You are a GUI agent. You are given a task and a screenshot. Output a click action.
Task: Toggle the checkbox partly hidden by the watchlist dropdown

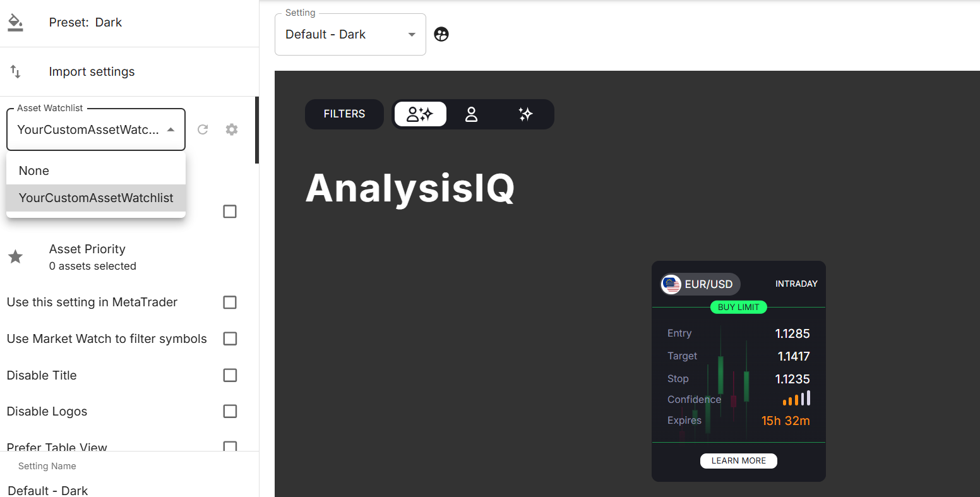point(230,212)
